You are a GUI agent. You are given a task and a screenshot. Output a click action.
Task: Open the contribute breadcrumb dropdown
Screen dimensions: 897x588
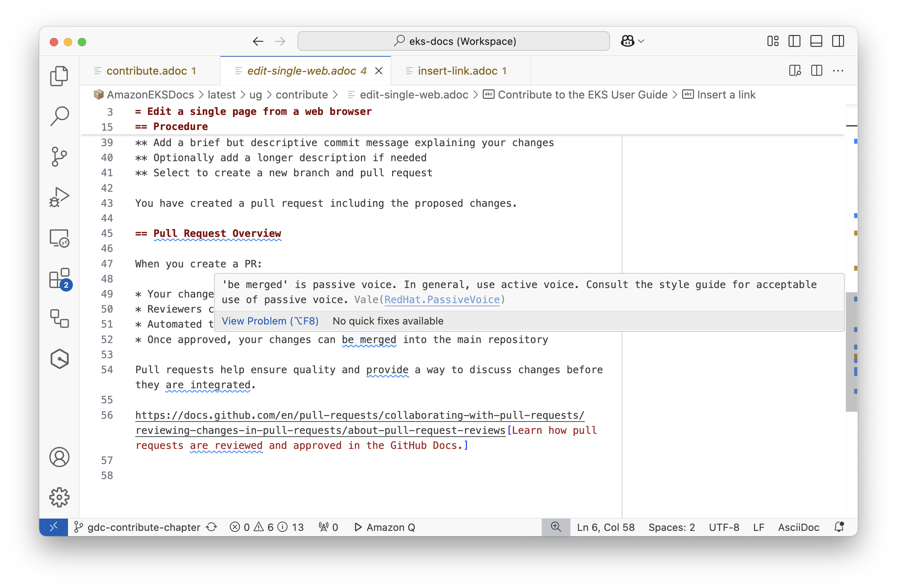(x=302, y=95)
